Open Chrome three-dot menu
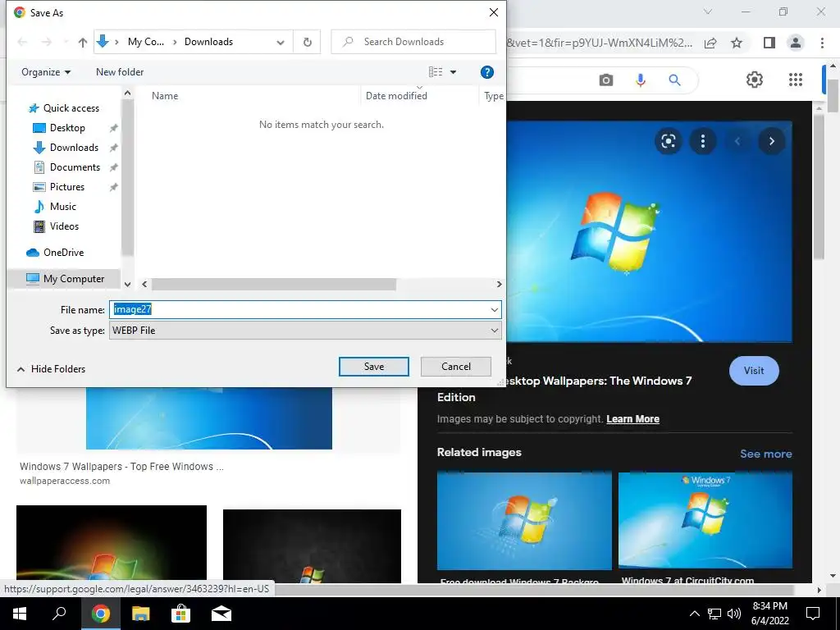Viewport: 840px width, 630px height. pyautogui.click(x=822, y=43)
